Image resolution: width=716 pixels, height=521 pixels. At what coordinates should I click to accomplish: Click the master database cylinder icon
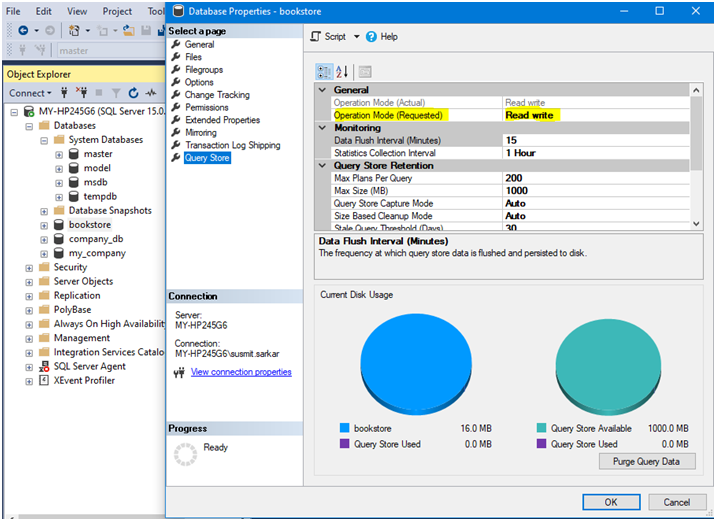tap(74, 154)
